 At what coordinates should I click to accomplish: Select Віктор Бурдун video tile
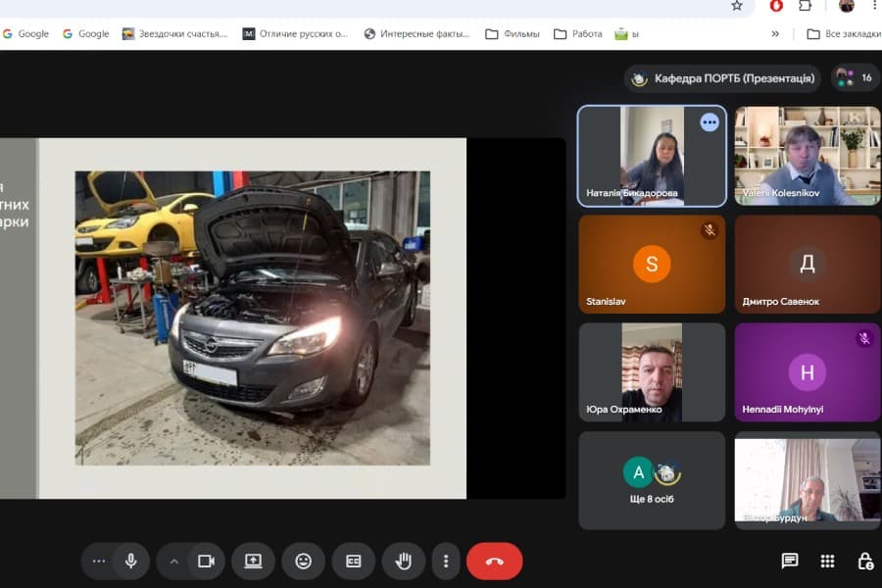pos(808,480)
